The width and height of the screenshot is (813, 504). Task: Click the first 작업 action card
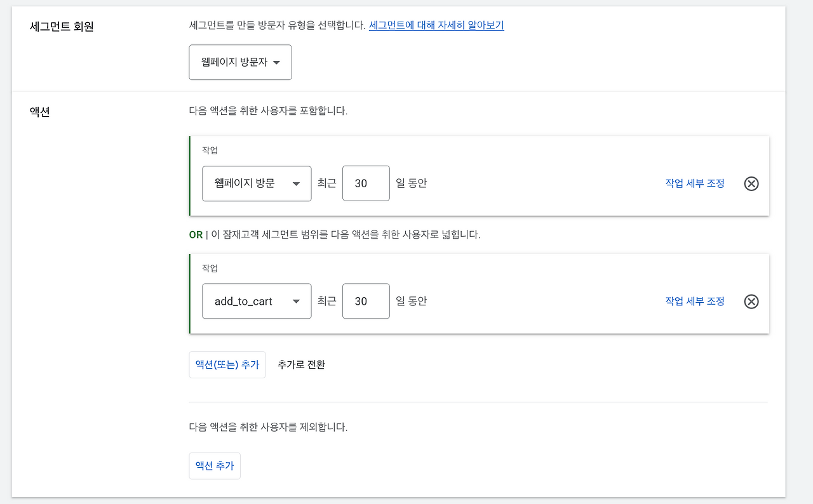pyautogui.click(x=479, y=175)
